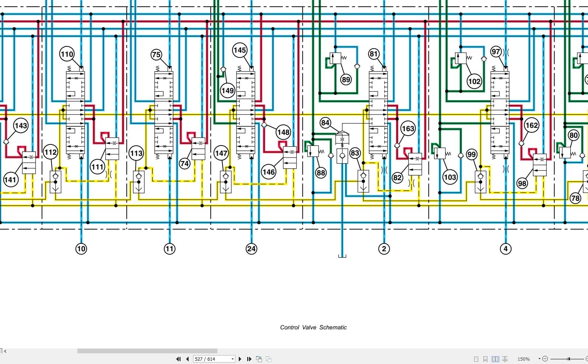The image size is (588, 364).
Task: Click callout number 146
Action: click(269, 172)
